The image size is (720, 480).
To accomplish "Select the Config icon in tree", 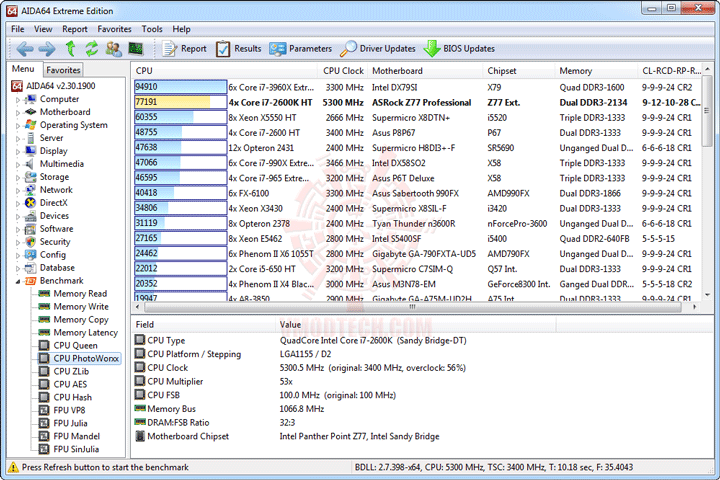I will (30, 254).
